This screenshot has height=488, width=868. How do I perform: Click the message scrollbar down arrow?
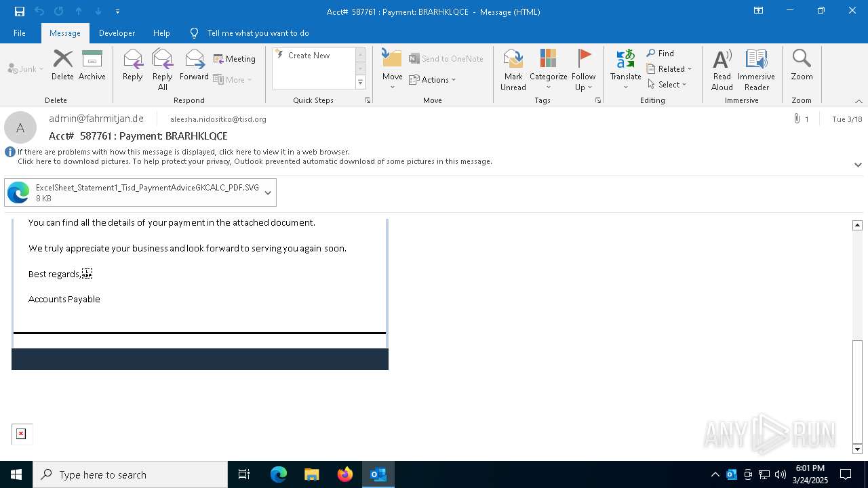coord(857,449)
